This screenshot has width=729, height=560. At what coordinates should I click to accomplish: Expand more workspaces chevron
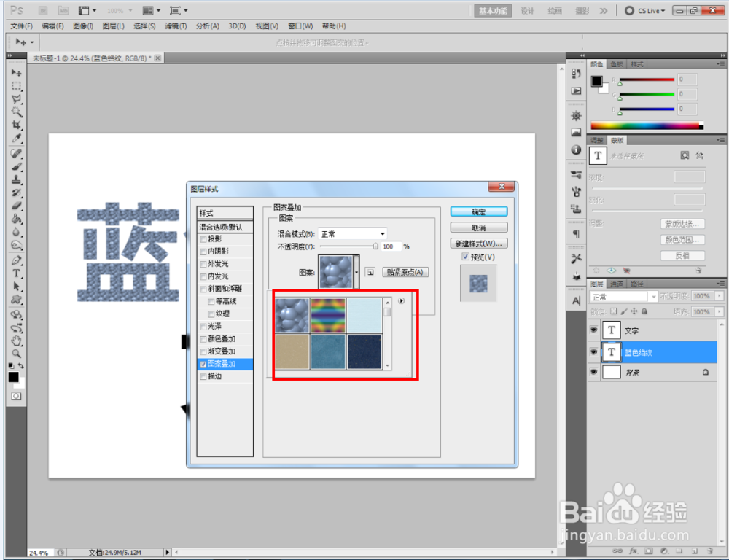[x=604, y=11]
